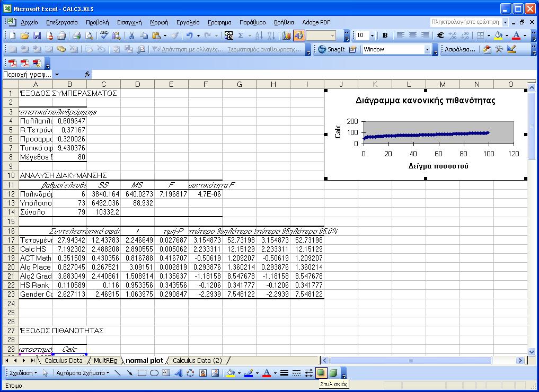Click the help question input box
The image size is (539, 392).
(x=466, y=22)
